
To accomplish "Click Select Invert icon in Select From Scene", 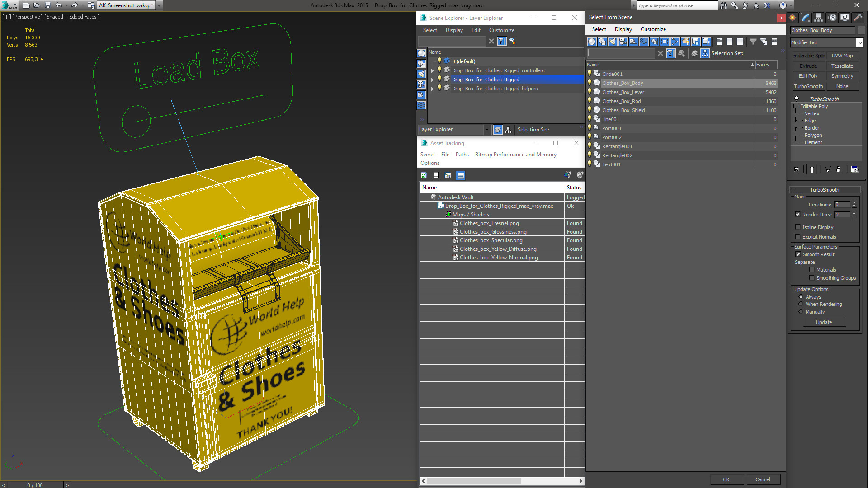I will tap(740, 42).
